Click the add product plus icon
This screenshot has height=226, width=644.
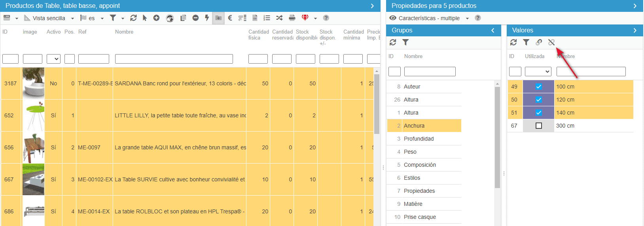pos(156,18)
